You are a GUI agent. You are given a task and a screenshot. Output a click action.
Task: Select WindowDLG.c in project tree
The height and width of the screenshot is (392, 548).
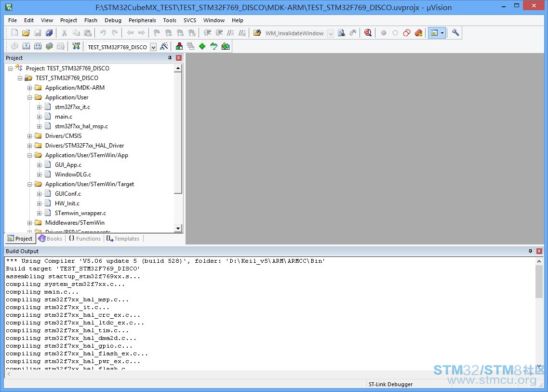pos(73,175)
